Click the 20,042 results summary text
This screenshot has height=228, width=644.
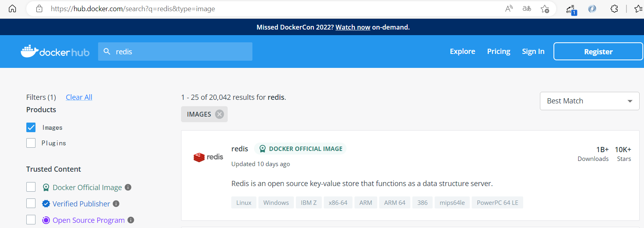tap(234, 97)
